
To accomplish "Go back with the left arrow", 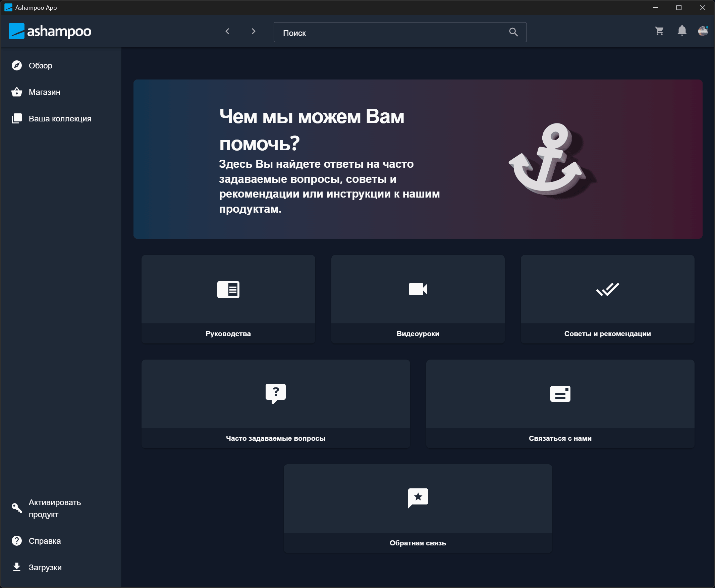I will 227,31.
